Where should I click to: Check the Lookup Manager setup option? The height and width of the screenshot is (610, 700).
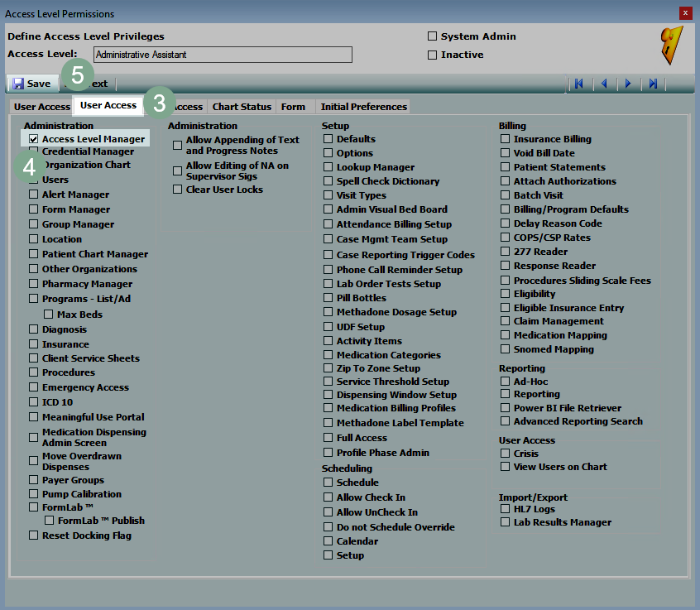328,167
